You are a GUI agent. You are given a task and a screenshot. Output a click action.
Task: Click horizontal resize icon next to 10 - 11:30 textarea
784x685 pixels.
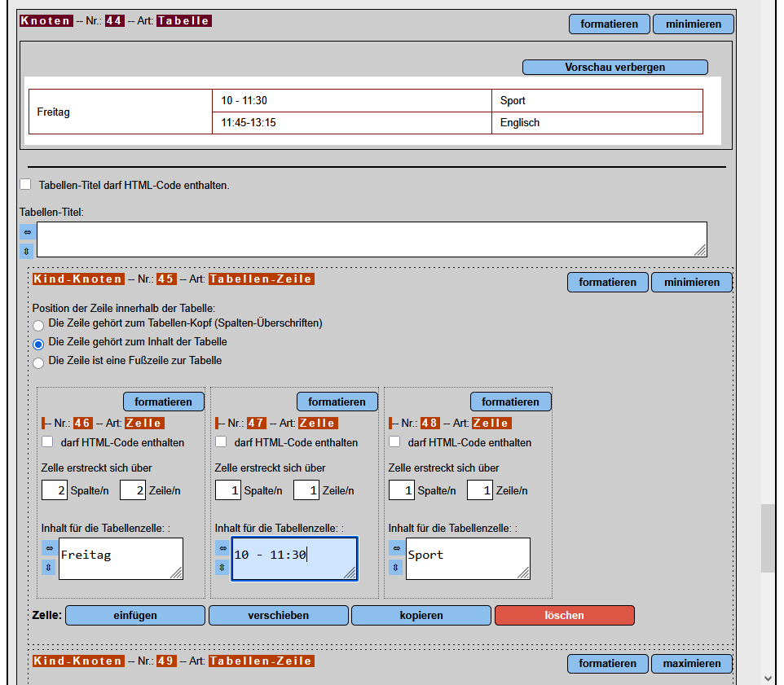pyautogui.click(x=222, y=548)
